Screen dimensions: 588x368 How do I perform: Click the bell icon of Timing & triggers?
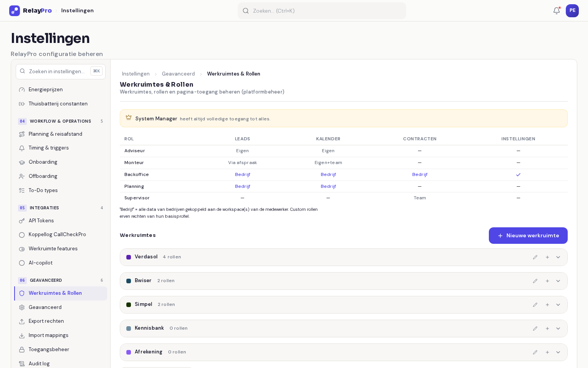pos(22,148)
